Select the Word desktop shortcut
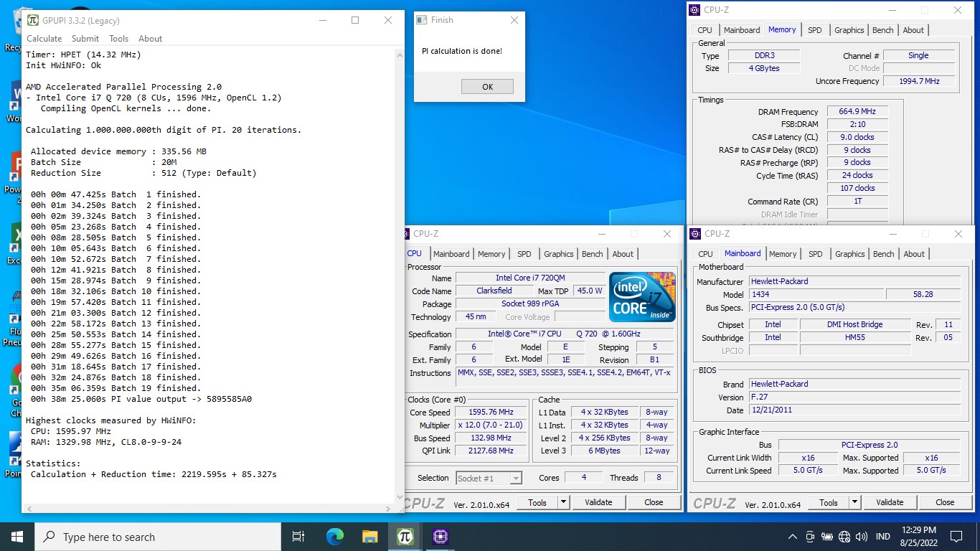980x551 pixels. [x=14, y=102]
